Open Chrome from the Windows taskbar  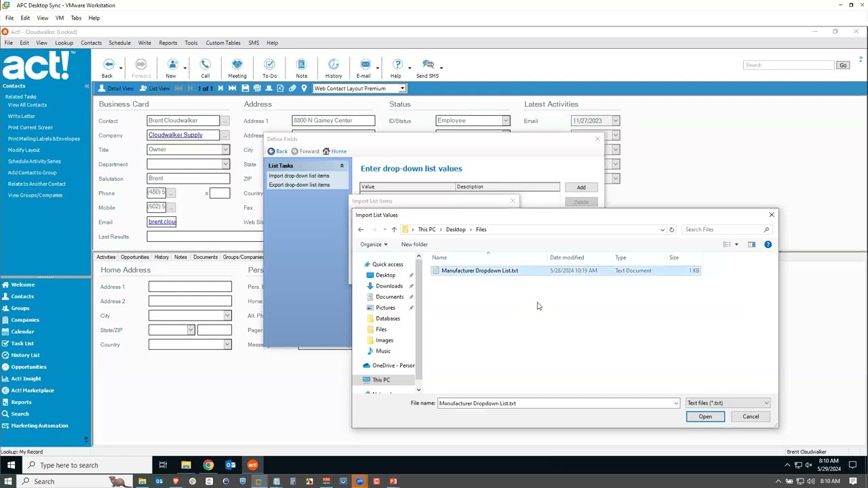[x=208, y=465]
